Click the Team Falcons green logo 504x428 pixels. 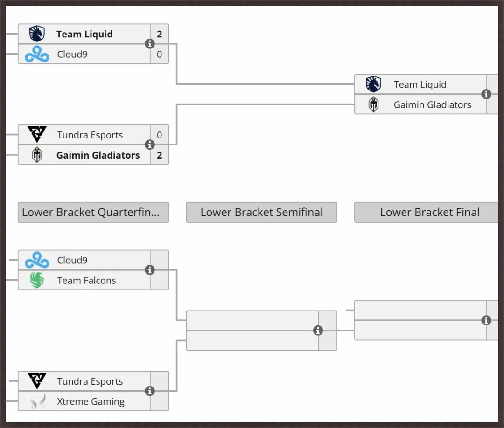37,280
